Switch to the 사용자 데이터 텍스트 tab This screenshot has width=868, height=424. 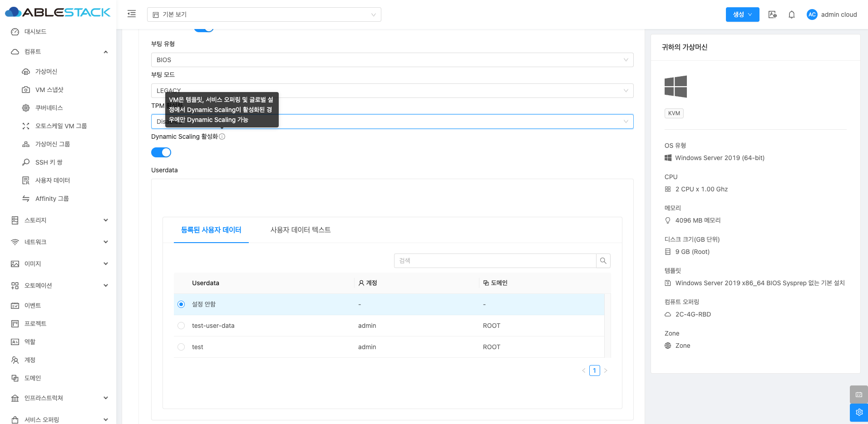click(x=300, y=230)
